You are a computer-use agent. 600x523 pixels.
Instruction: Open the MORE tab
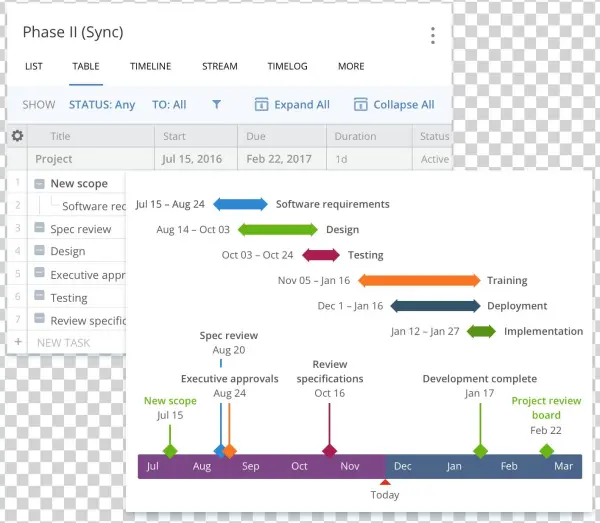pos(351,67)
